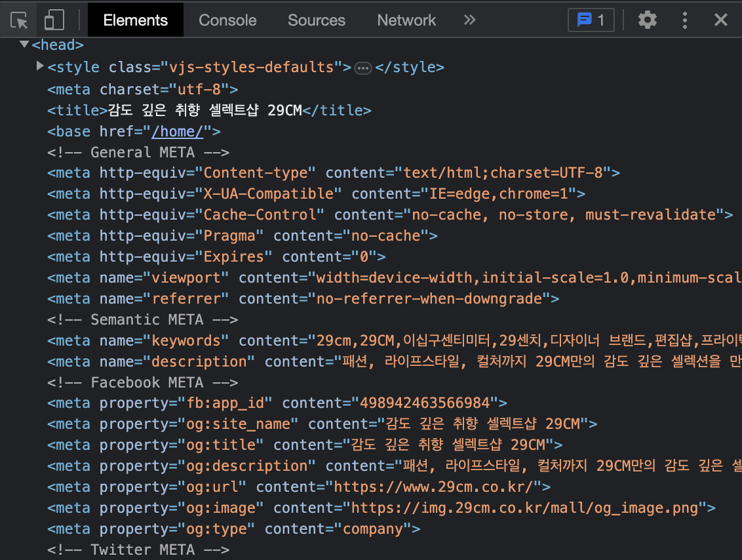
Task: Select the og:title meta row
Action: point(305,445)
